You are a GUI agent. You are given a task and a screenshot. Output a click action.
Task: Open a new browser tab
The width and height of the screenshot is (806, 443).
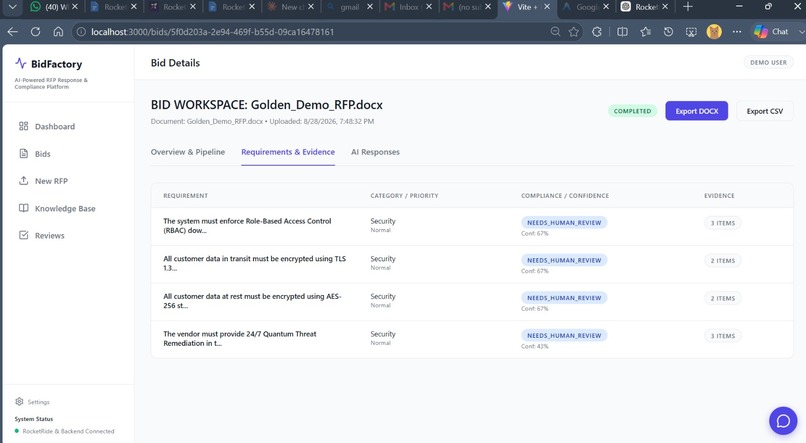[688, 7]
